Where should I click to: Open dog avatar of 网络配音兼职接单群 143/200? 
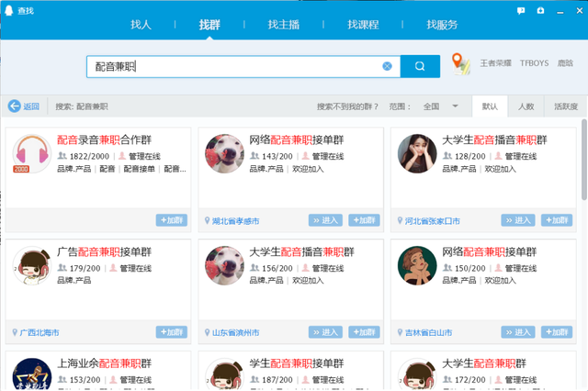point(224,153)
